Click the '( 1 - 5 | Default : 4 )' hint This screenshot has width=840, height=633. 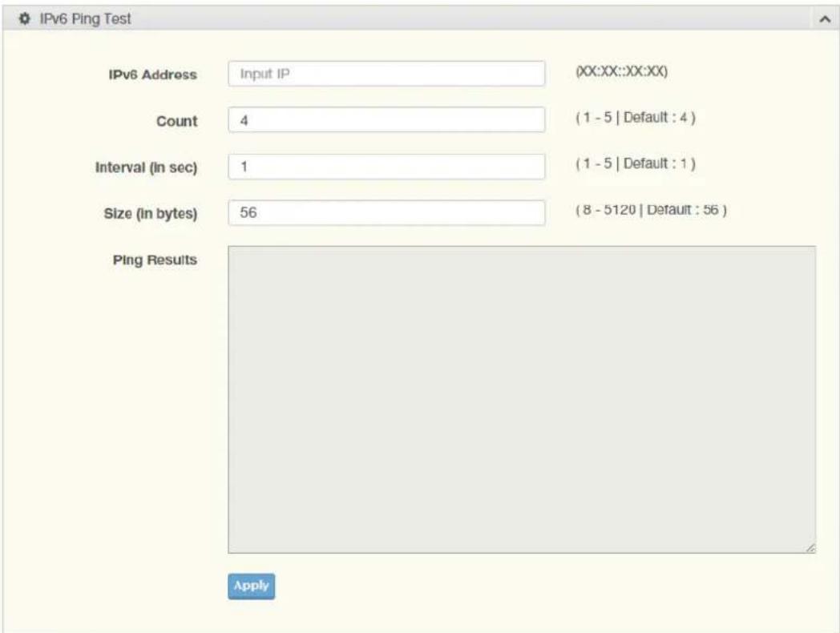point(636,117)
